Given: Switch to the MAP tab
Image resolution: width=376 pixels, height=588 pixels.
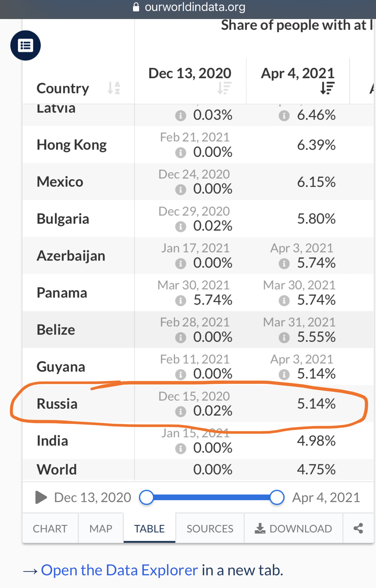Looking at the screenshot, I should (x=101, y=529).
